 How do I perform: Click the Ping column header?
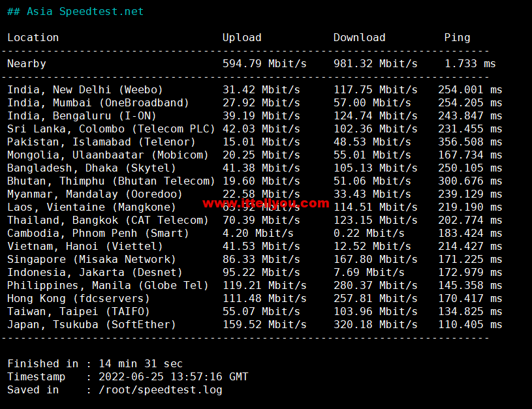tap(457, 38)
